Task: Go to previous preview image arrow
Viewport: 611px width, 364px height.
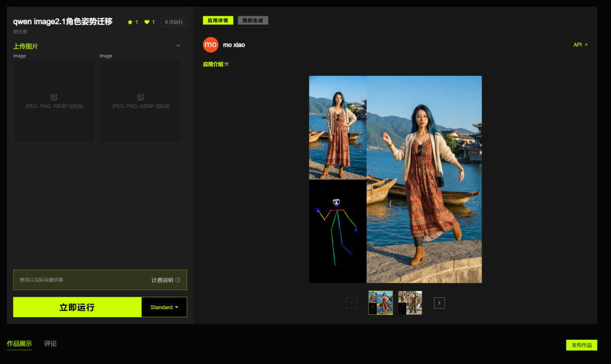Action: pyautogui.click(x=351, y=303)
